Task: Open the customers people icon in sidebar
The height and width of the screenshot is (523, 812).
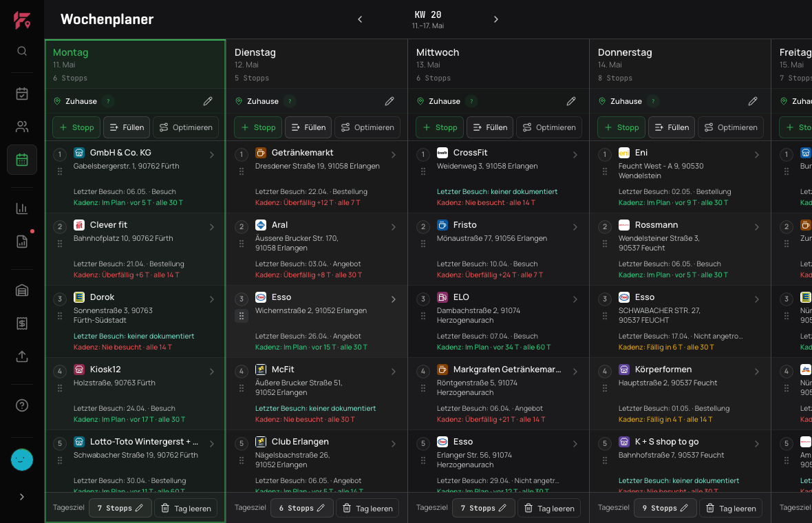Action: click(x=22, y=127)
